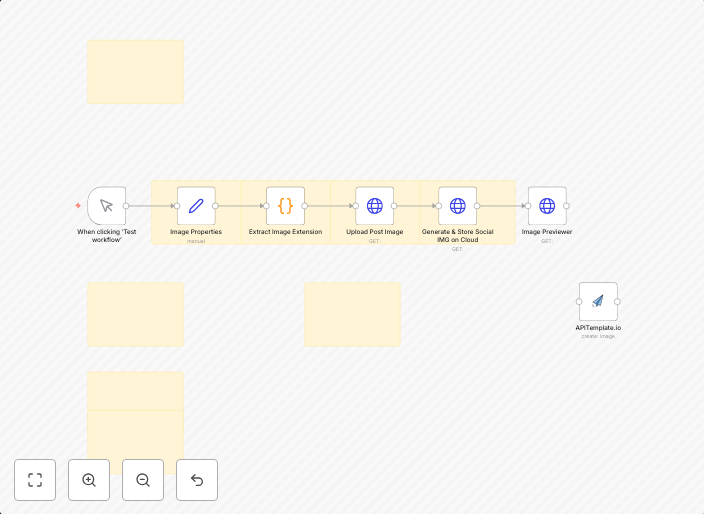Click the APITemplate.io input connector handle
The image size is (704, 514).
pos(579,301)
